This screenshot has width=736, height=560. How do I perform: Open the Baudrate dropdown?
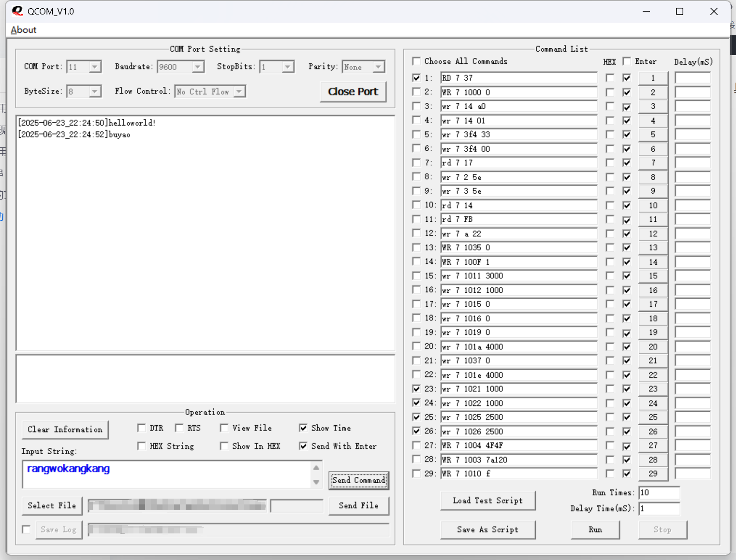tap(198, 67)
